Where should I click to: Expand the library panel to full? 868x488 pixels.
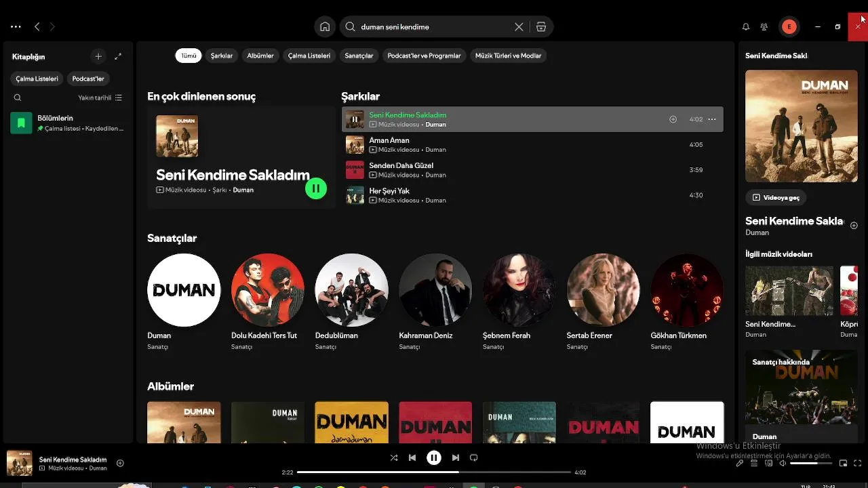(118, 57)
